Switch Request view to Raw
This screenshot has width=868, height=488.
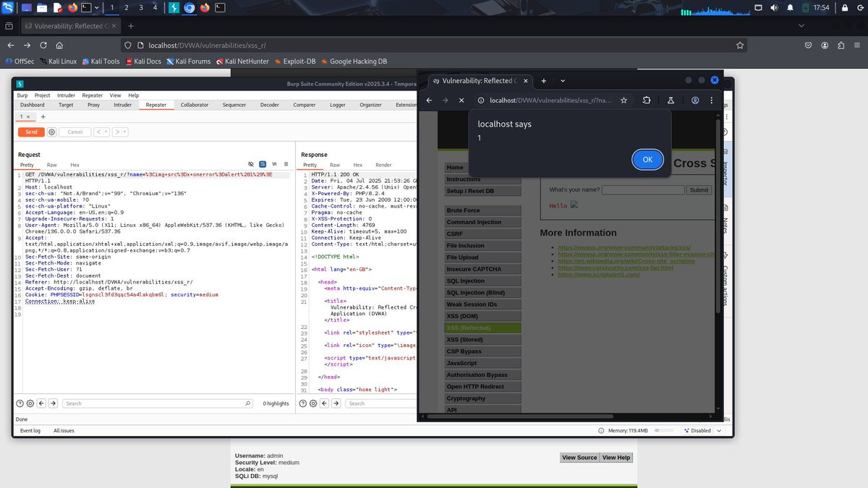[52, 166]
